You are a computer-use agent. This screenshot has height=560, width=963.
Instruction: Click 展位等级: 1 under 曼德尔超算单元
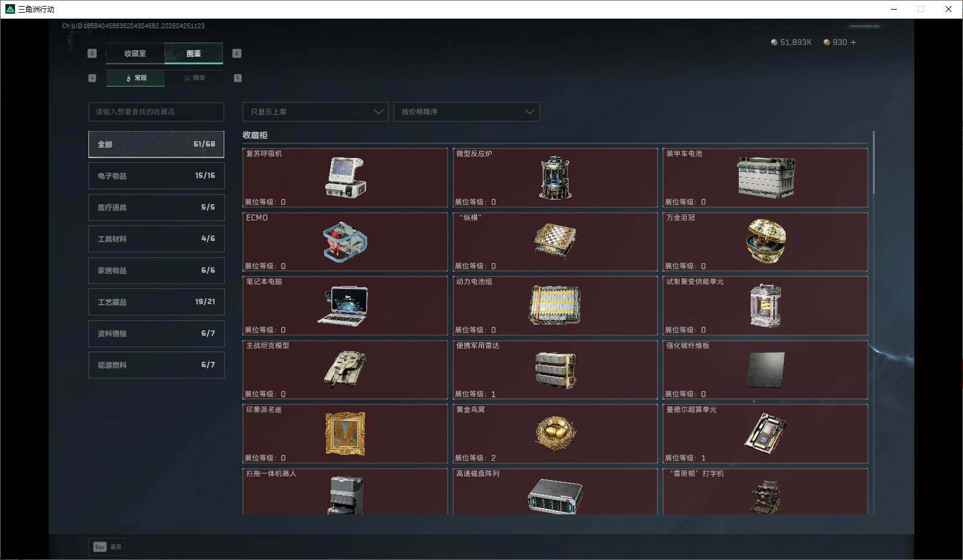point(685,458)
